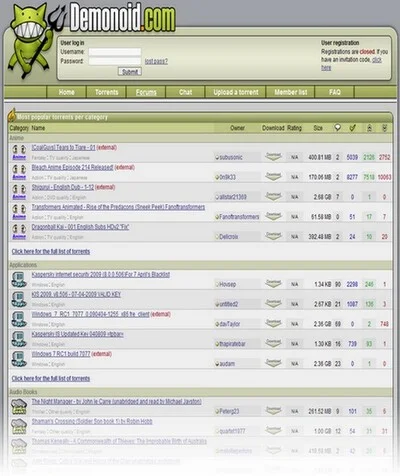Image resolution: width=400 pixels, height=476 pixels.
Task: Click the leechers down-arrow column header icon
Action: tap(384, 128)
